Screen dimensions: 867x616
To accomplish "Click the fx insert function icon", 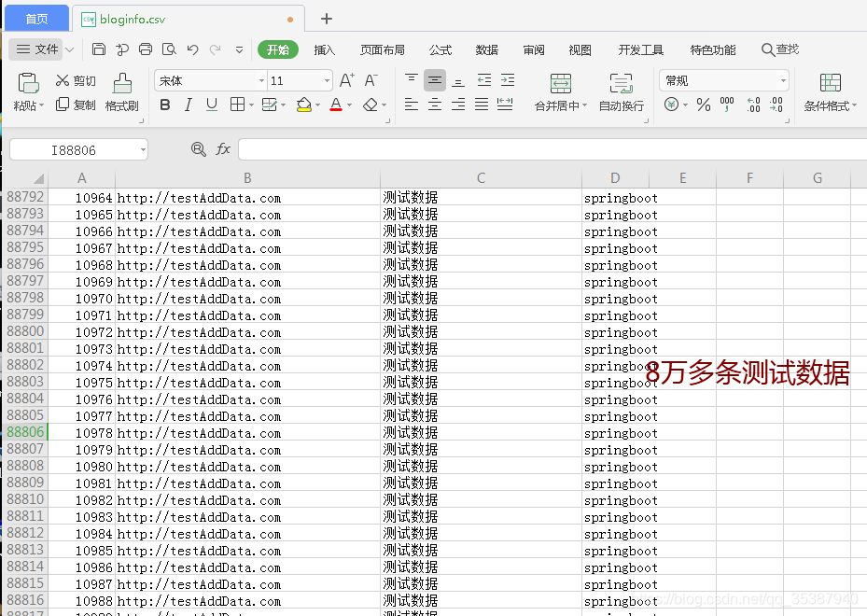I will pyautogui.click(x=223, y=148).
